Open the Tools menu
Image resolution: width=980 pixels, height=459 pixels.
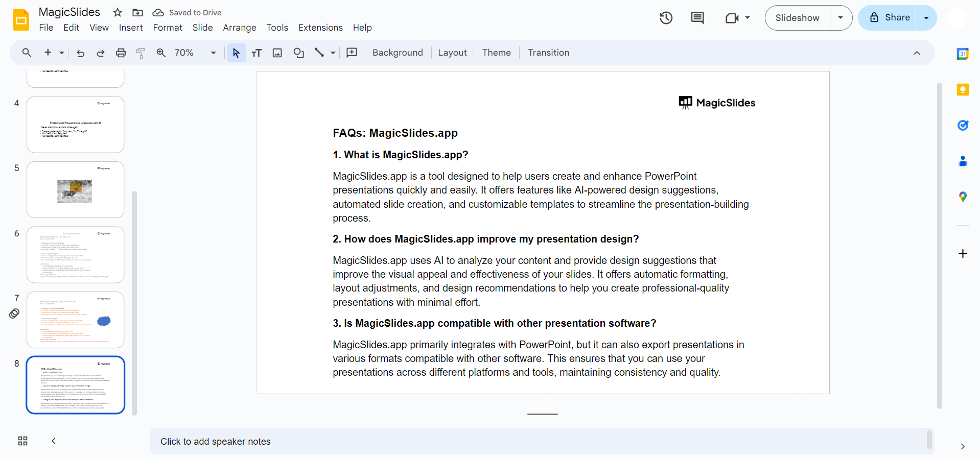click(277, 28)
